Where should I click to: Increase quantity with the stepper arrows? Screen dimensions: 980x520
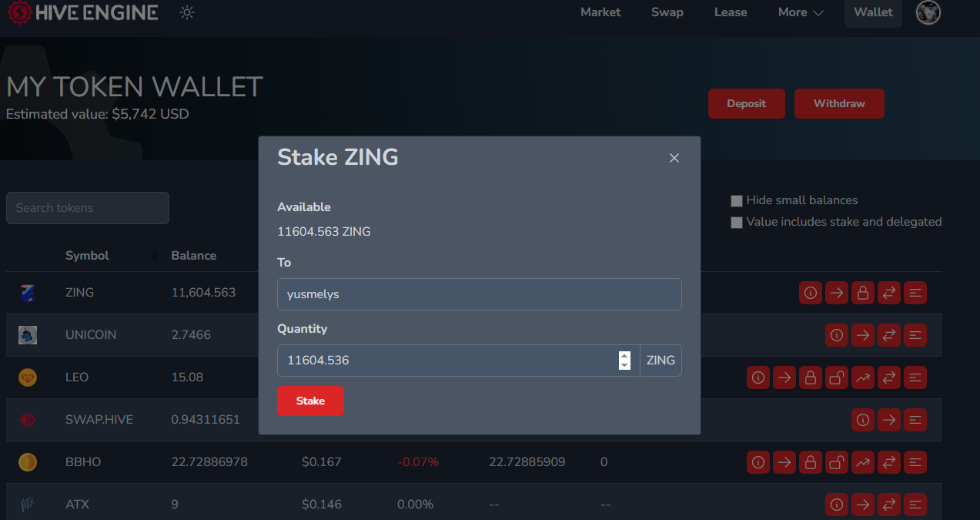point(624,356)
